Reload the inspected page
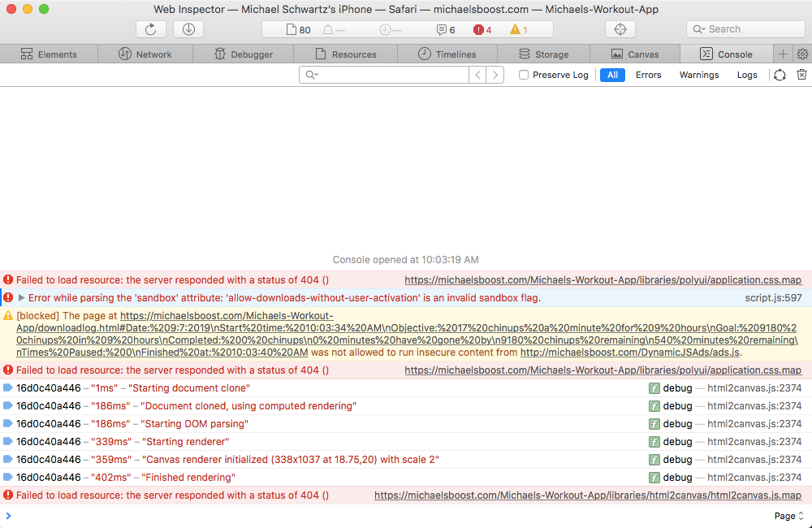812x528 pixels. [x=151, y=28]
